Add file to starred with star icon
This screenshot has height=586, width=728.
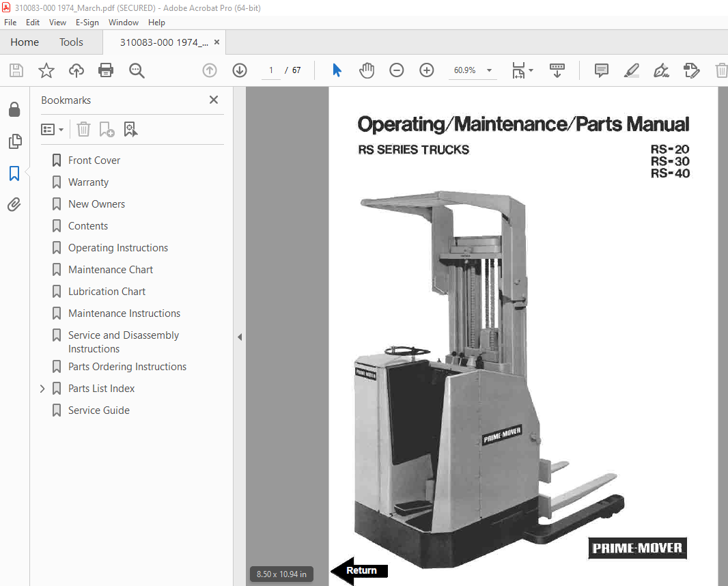46,70
